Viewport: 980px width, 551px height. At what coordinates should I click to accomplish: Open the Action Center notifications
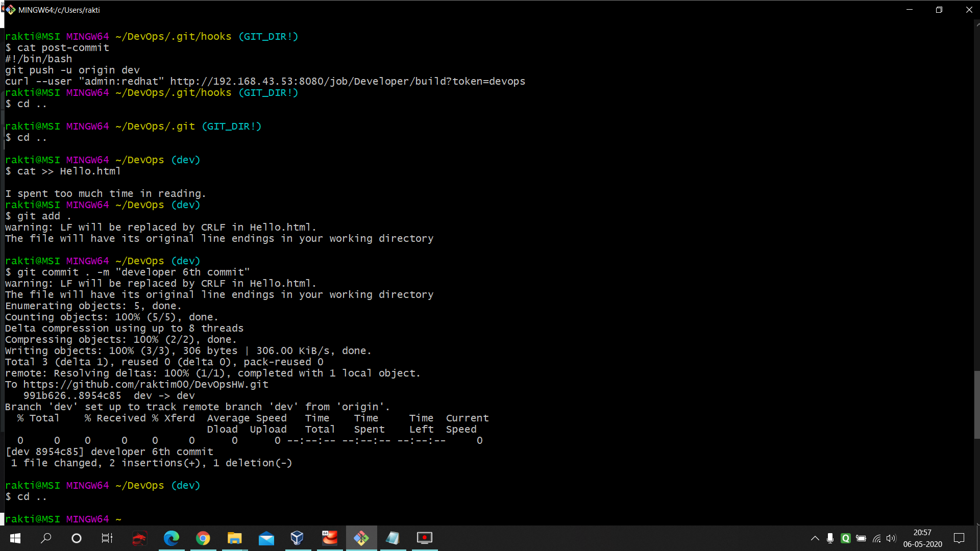pos(959,538)
